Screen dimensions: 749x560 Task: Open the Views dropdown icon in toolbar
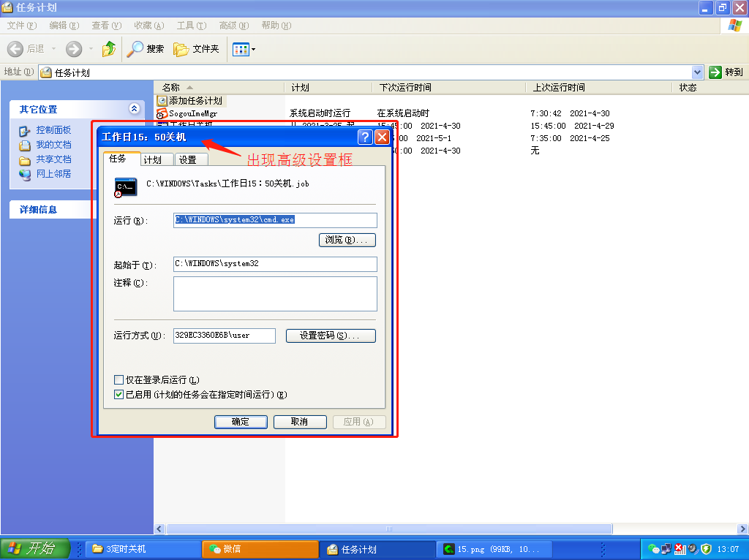244,49
